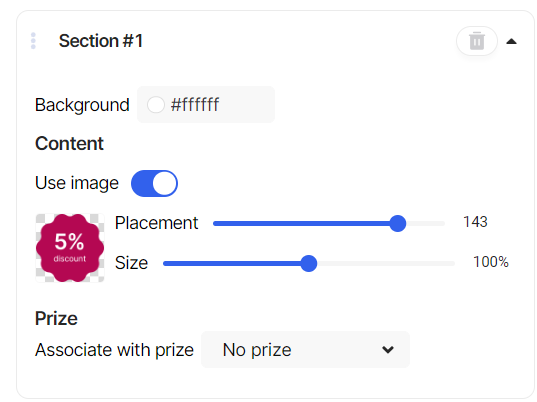Open the Associate with prize dropdown

(x=305, y=350)
